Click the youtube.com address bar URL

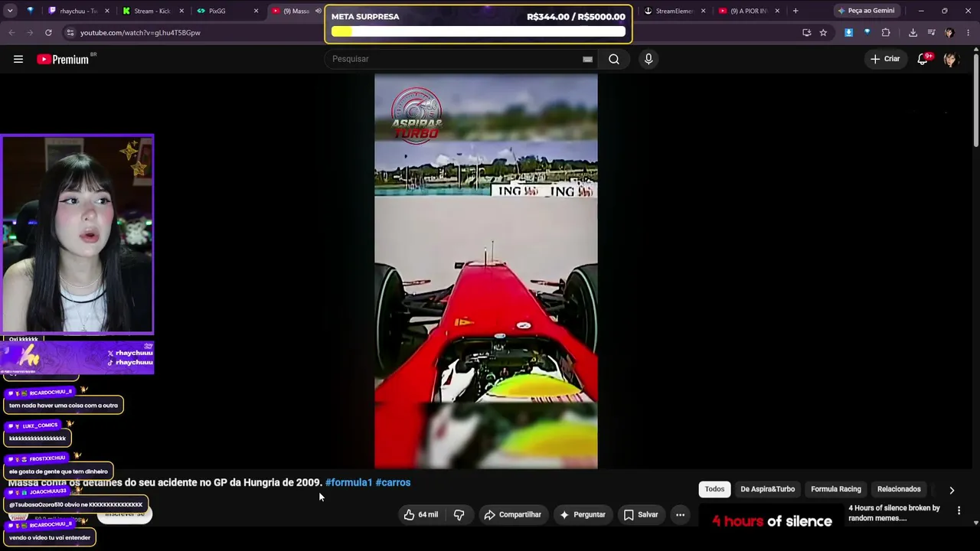point(140,33)
